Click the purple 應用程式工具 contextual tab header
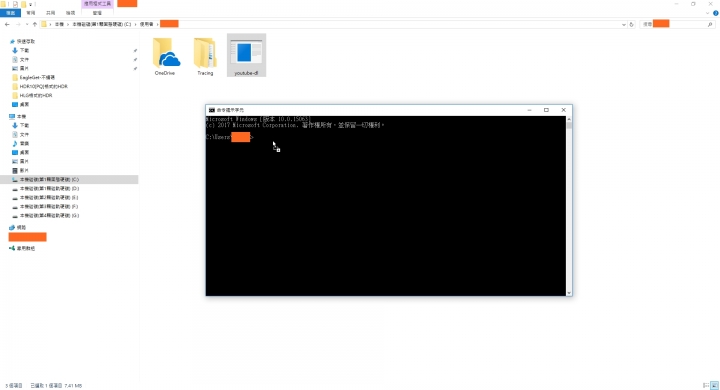 pyautogui.click(x=97, y=4)
